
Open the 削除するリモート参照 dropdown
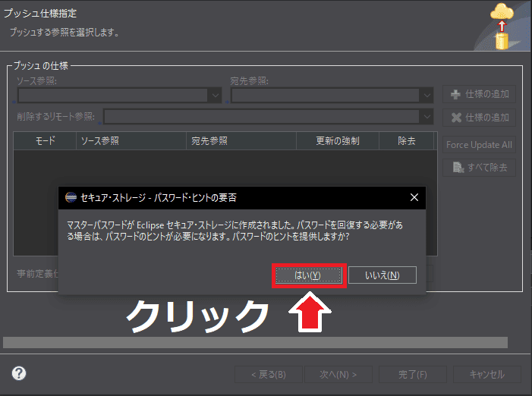pyautogui.click(x=427, y=117)
